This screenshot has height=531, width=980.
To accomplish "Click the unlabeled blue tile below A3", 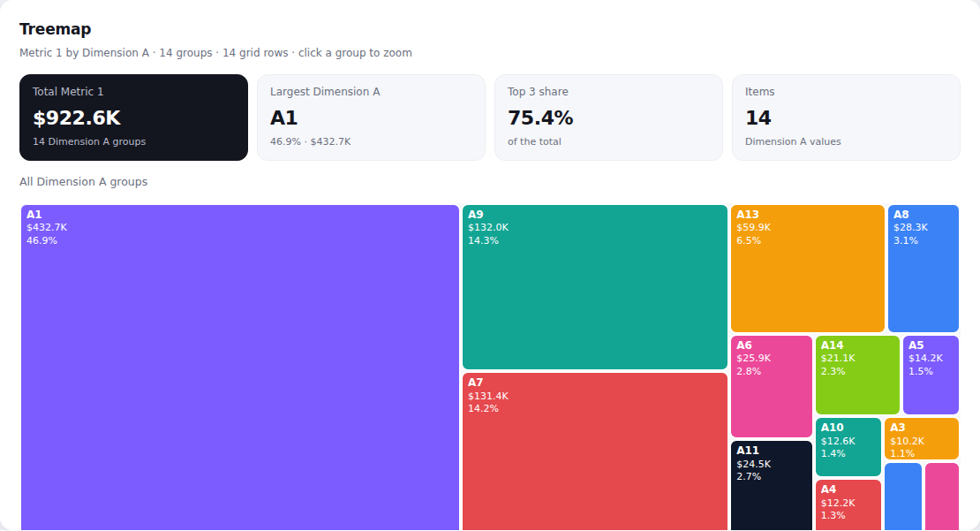I will point(903,497).
